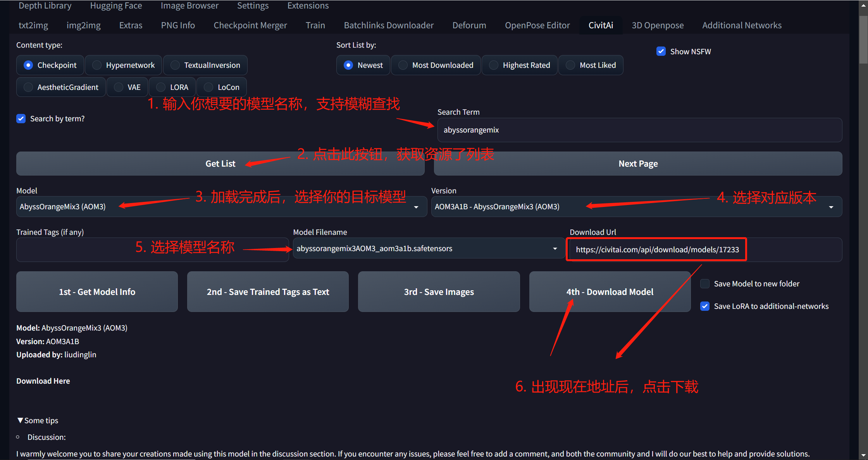Select the LORA content type radio
Viewport: 868px width, 460px height.
tap(161, 87)
